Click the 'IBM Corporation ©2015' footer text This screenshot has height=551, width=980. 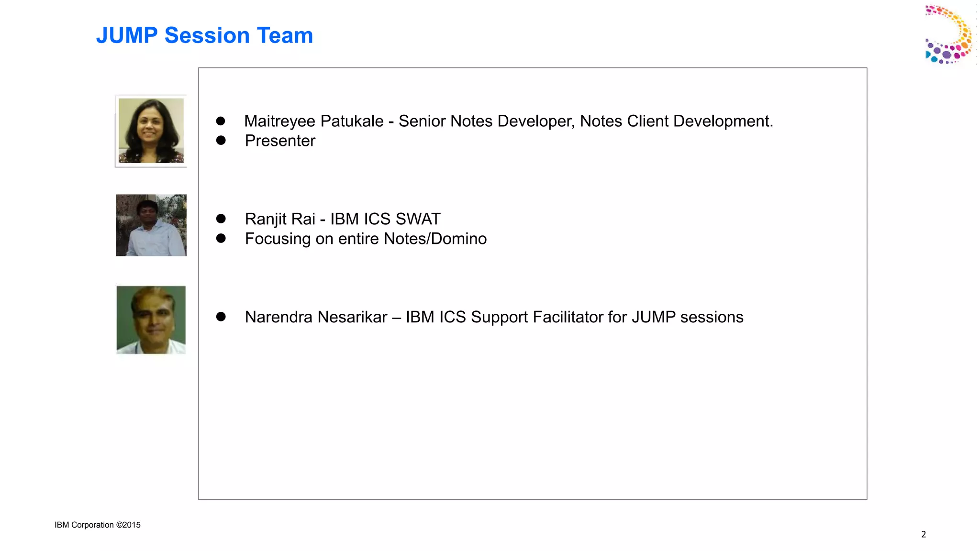[x=98, y=525]
